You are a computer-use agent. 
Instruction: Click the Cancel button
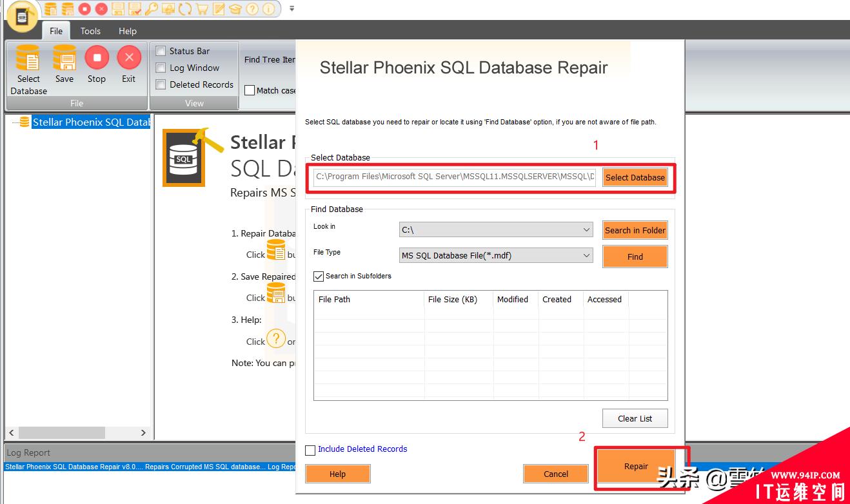coord(556,474)
